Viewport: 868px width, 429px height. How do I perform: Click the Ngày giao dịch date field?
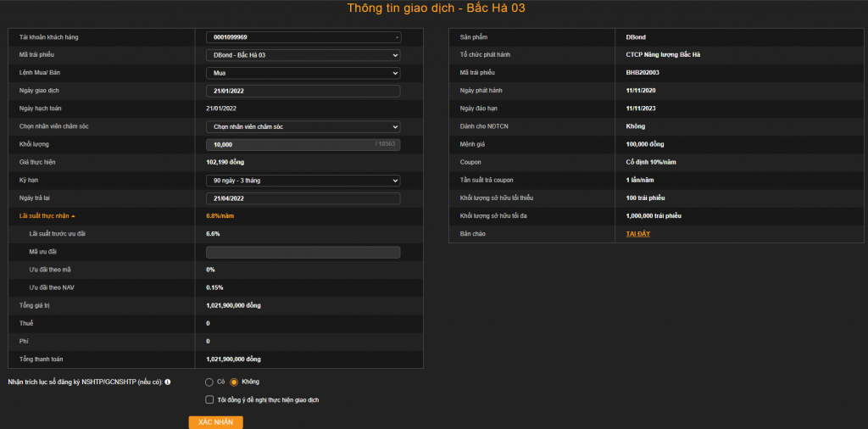click(303, 91)
